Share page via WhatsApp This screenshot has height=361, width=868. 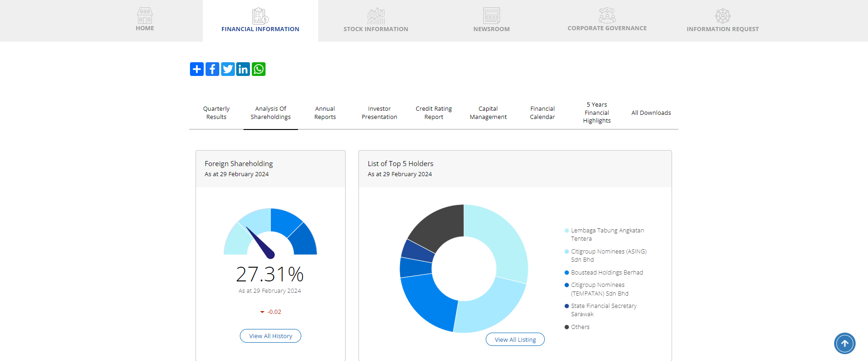(x=259, y=69)
